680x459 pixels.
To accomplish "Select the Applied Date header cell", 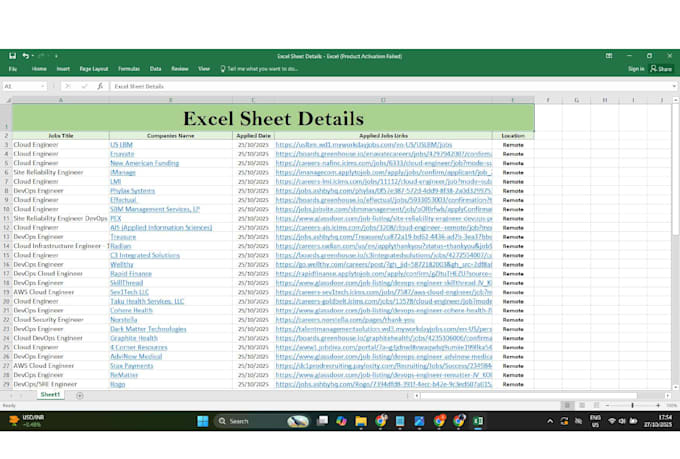I will 253,136.
